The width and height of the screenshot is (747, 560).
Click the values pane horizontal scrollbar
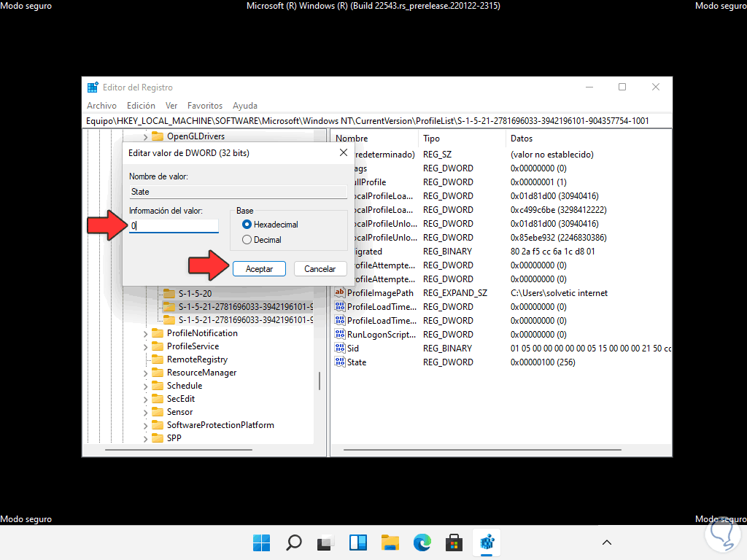pyautogui.click(x=482, y=449)
